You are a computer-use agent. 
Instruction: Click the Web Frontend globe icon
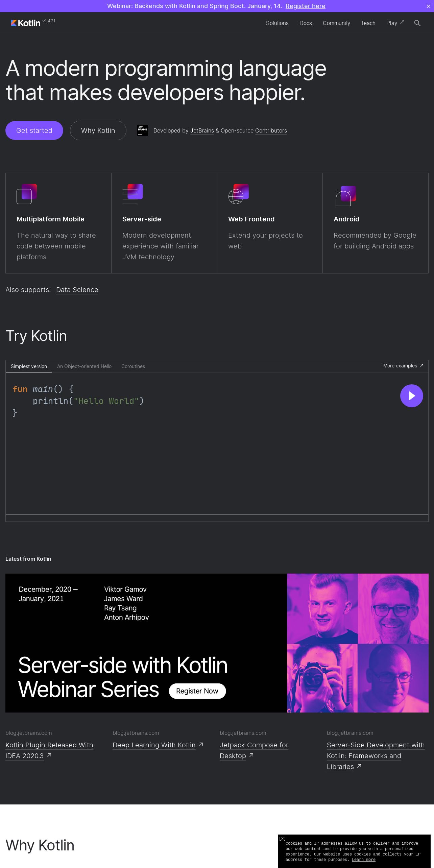coord(238,194)
